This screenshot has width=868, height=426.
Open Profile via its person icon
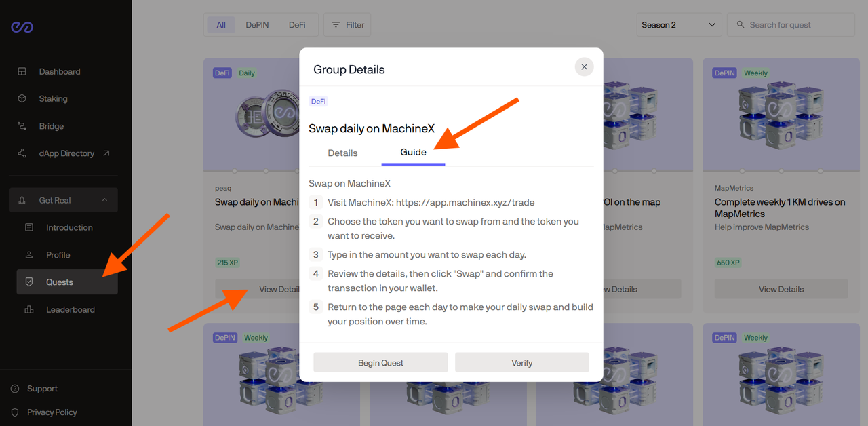point(29,255)
